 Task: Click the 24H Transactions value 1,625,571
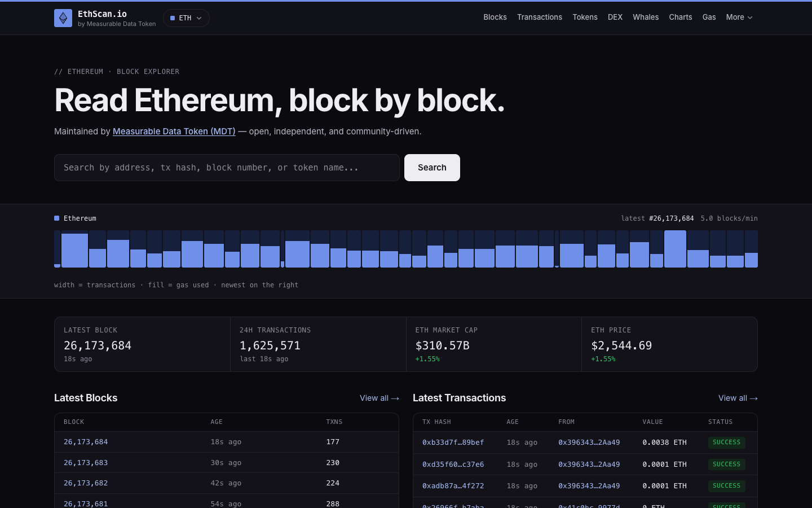point(270,345)
